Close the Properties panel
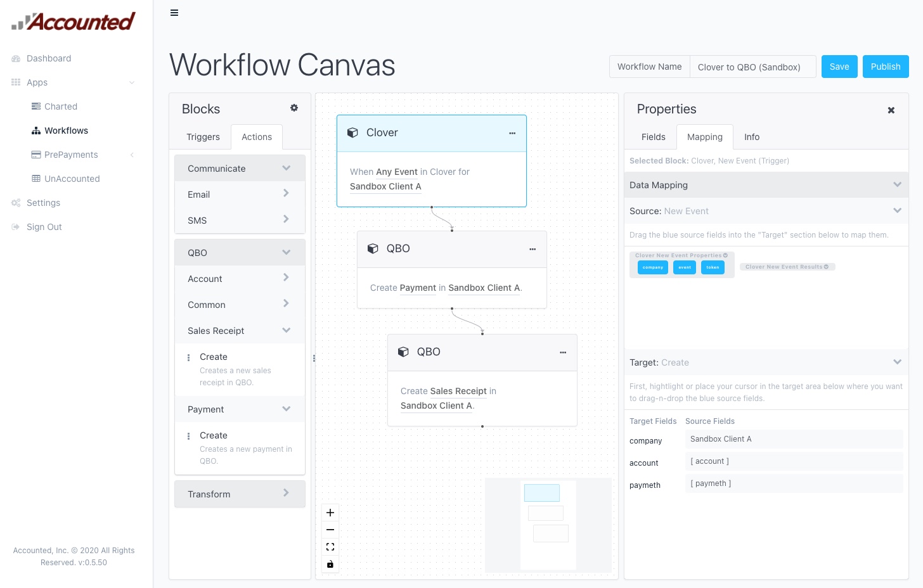The height and width of the screenshot is (588, 923). pyautogui.click(x=891, y=110)
